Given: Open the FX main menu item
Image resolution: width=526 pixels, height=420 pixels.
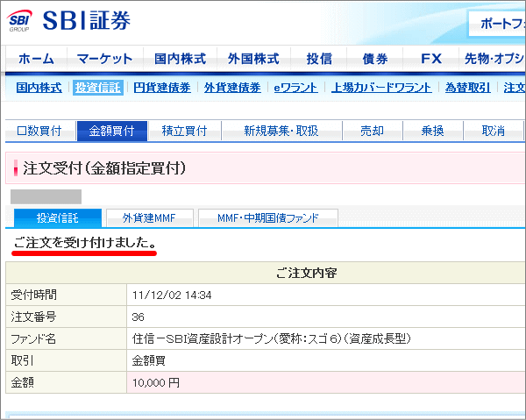Looking at the screenshot, I should coord(430,59).
